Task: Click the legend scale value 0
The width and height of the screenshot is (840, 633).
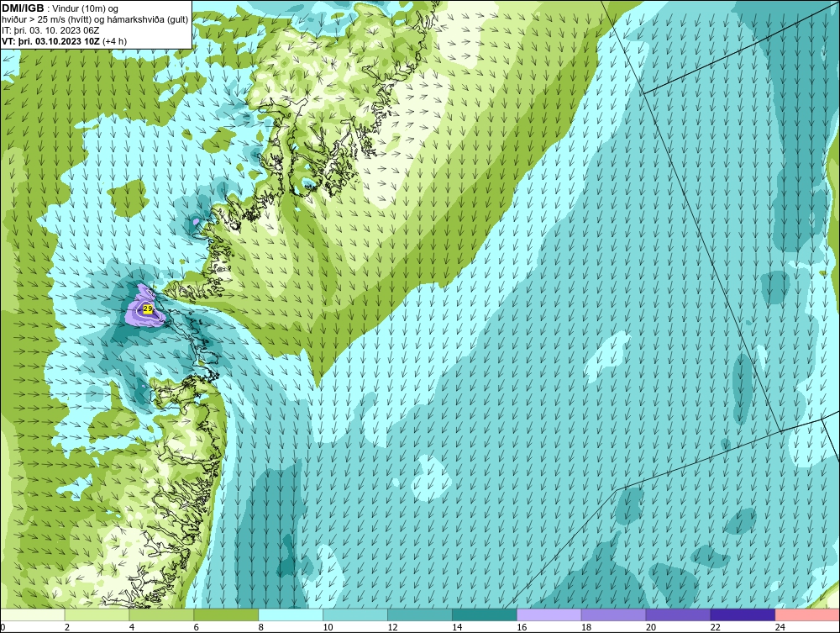Action: [x=3, y=627]
